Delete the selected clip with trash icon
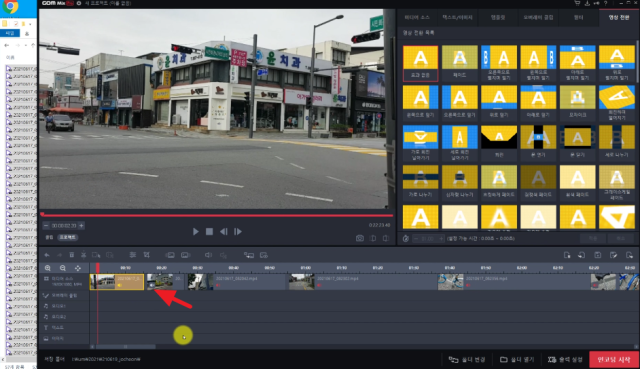Image resolution: width=640 pixels, height=369 pixels. tap(71, 255)
